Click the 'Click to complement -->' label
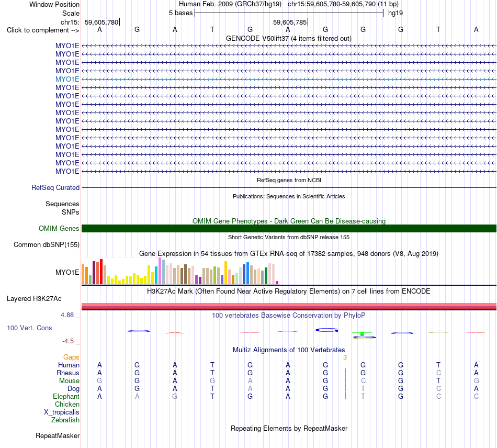 pyautogui.click(x=43, y=30)
